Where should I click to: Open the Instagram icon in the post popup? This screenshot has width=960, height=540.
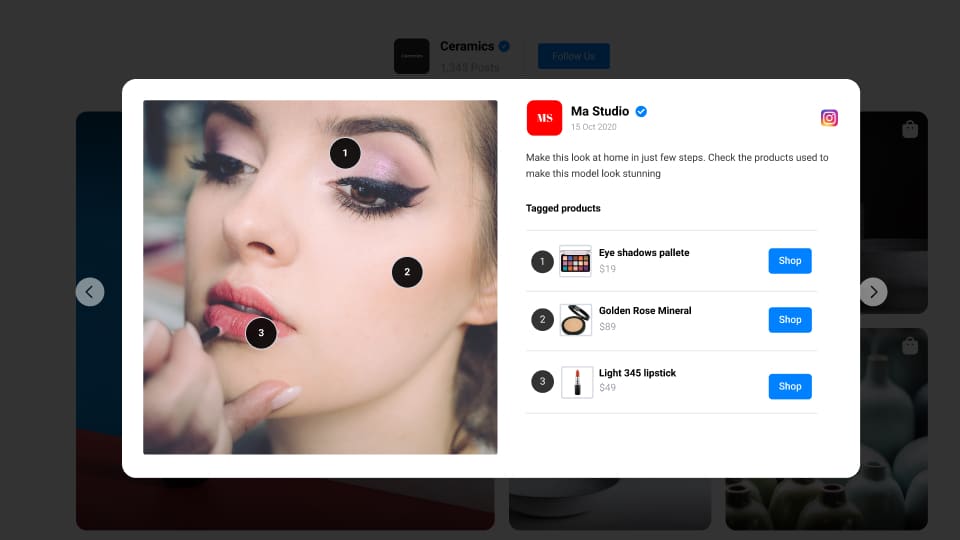click(x=829, y=118)
